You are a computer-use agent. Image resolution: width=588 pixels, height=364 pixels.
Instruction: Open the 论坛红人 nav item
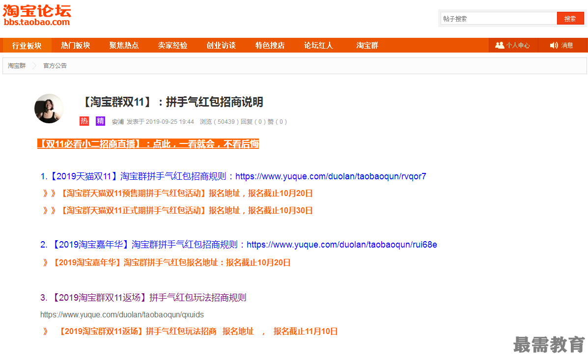click(318, 45)
